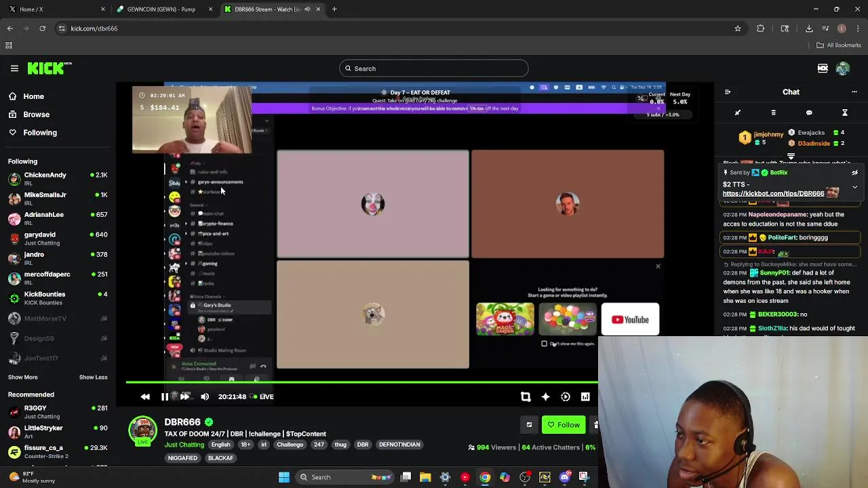Hide the pinned BotRix message
Viewport: 868px width, 488px height.
click(x=854, y=173)
